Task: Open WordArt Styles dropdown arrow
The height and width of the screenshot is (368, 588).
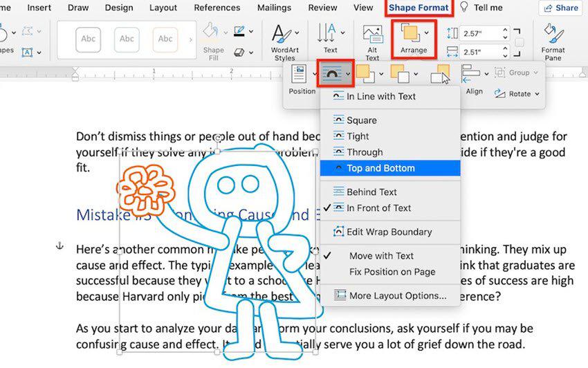Action: click(297, 33)
